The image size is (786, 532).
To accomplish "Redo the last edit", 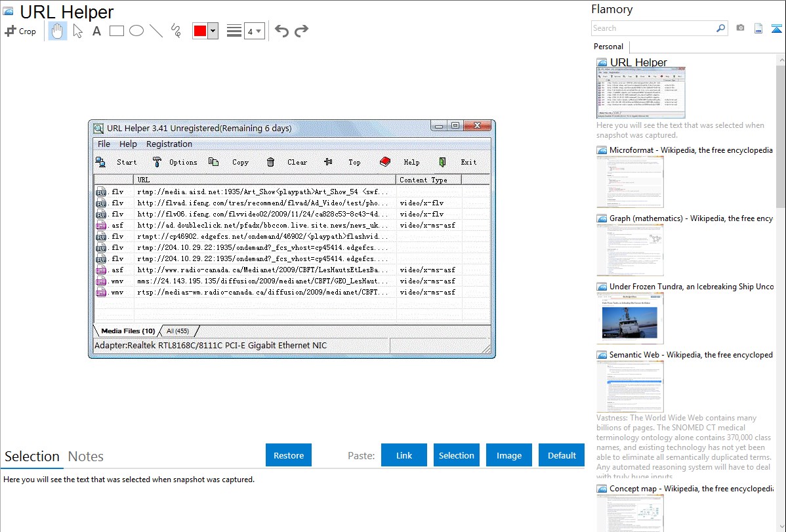I will [x=301, y=31].
